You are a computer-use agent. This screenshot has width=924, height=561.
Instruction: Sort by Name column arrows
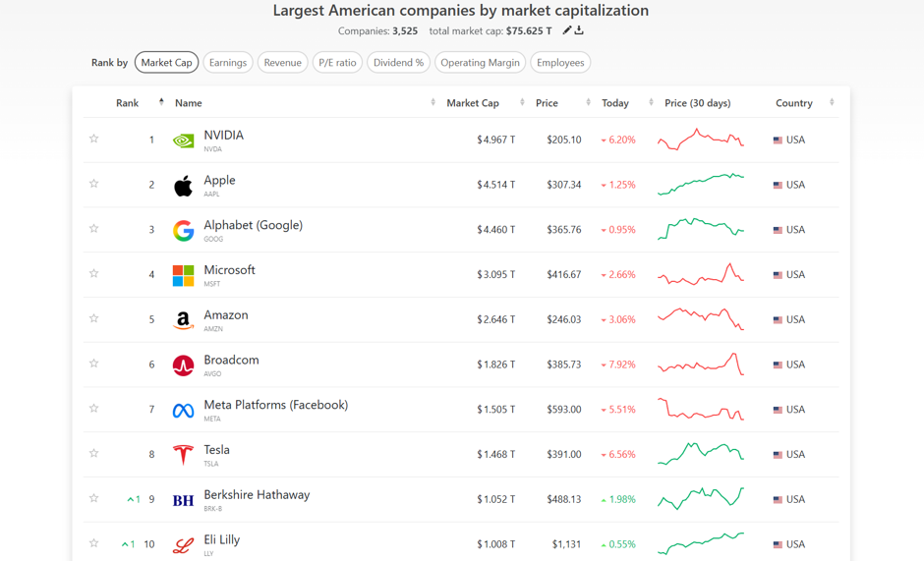click(433, 102)
